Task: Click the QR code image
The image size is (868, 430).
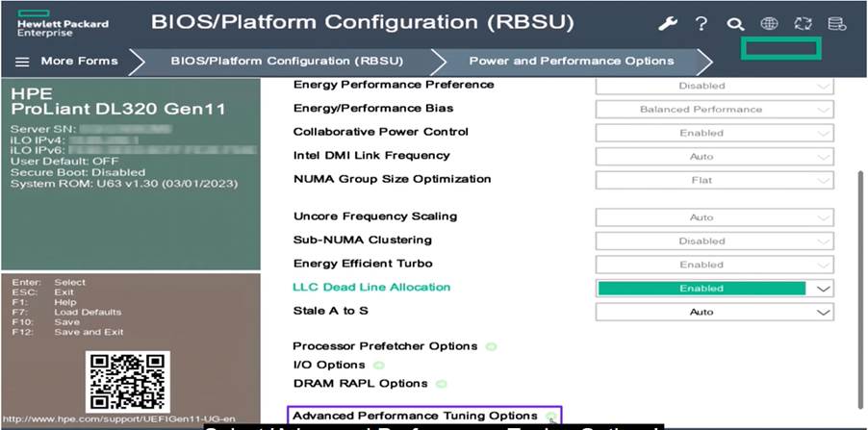Action: tap(128, 381)
